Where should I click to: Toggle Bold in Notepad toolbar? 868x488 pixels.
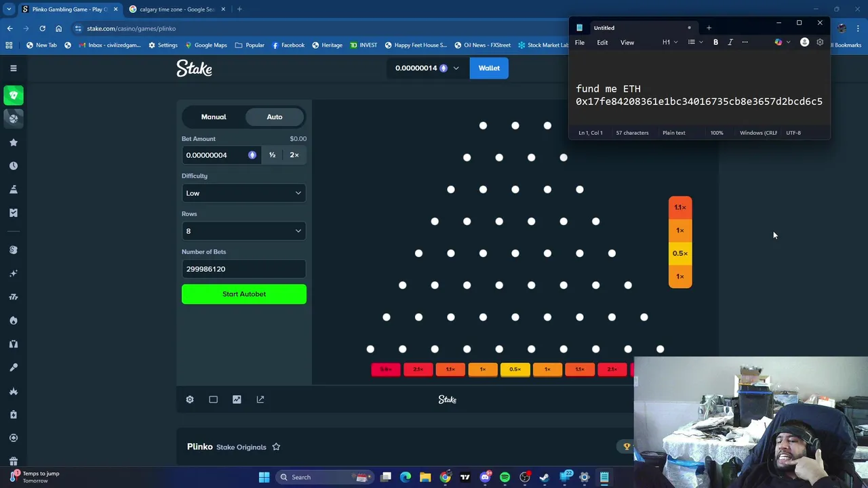pyautogui.click(x=715, y=42)
